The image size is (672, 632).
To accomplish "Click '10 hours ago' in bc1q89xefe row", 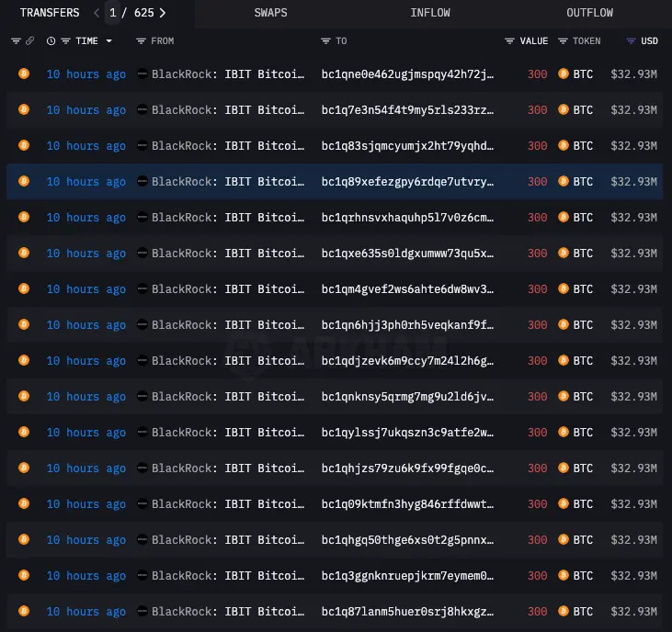I will pos(86,182).
